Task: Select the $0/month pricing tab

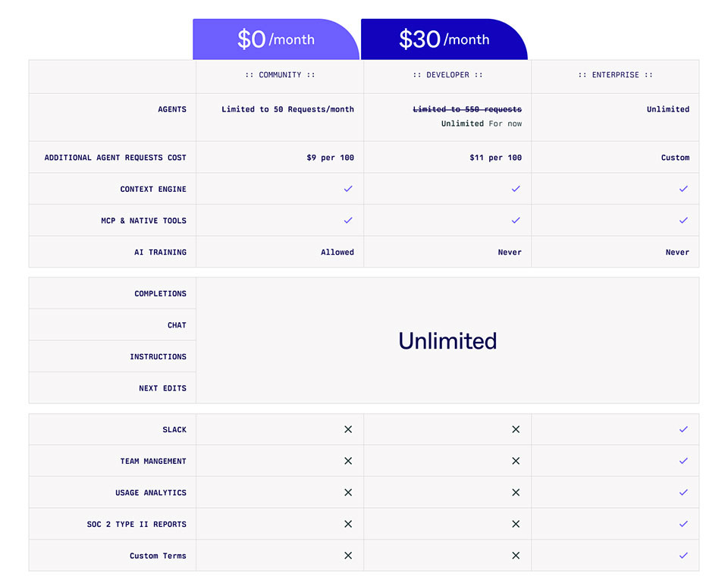Action: [276, 36]
